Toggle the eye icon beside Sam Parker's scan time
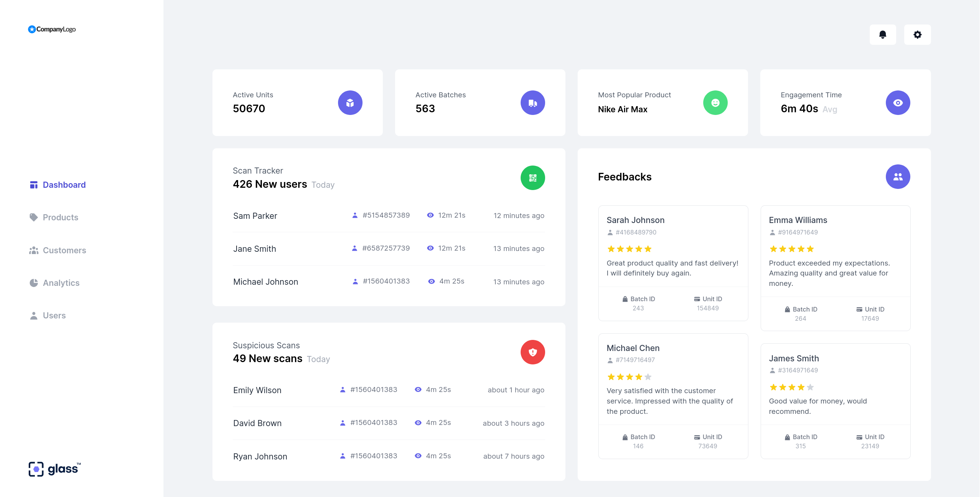Image resolution: width=980 pixels, height=497 pixels. coord(430,215)
